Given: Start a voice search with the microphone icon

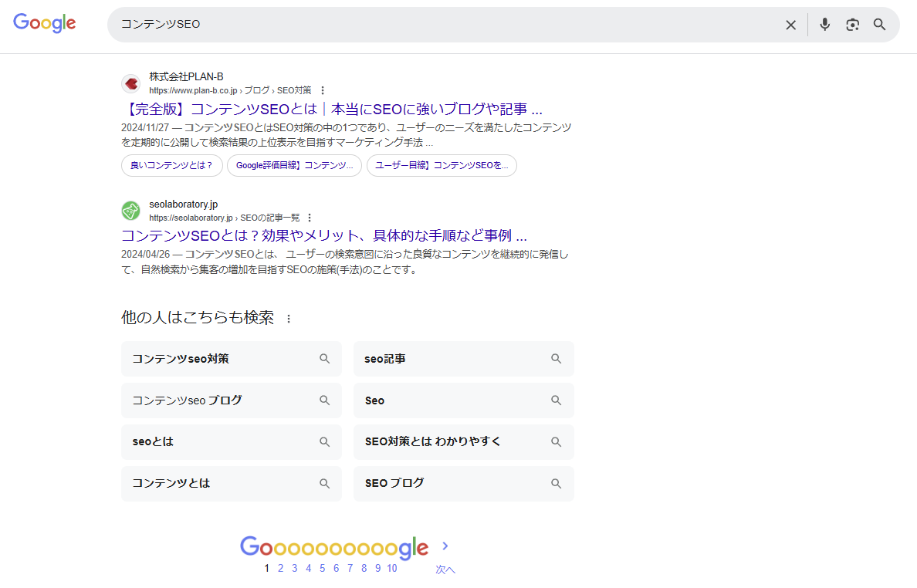Looking at the screenshot, I should [x=824, y=24].
